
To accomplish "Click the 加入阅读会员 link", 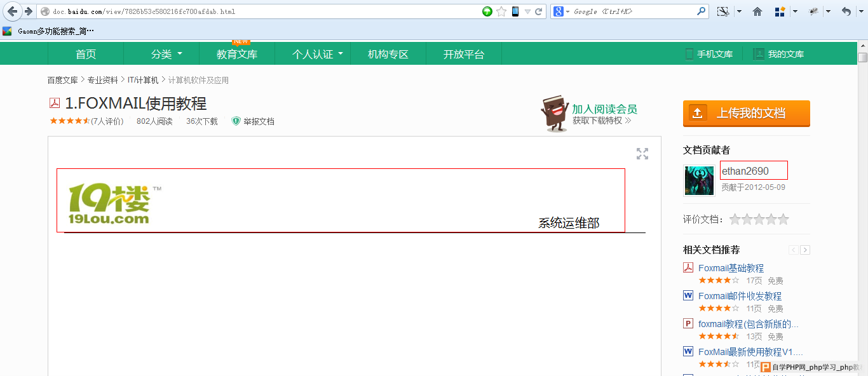I will click(604, 109).
